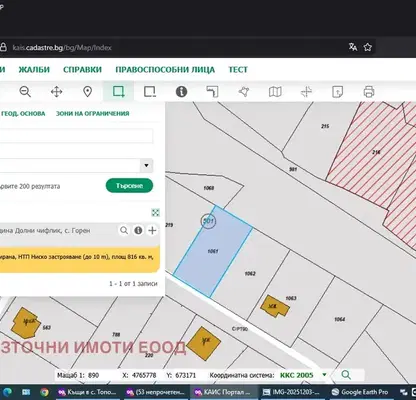The width and height of the screenshot is (416, 400).
Task: Open the export sheet icon
Action: [x=337, y=91]
